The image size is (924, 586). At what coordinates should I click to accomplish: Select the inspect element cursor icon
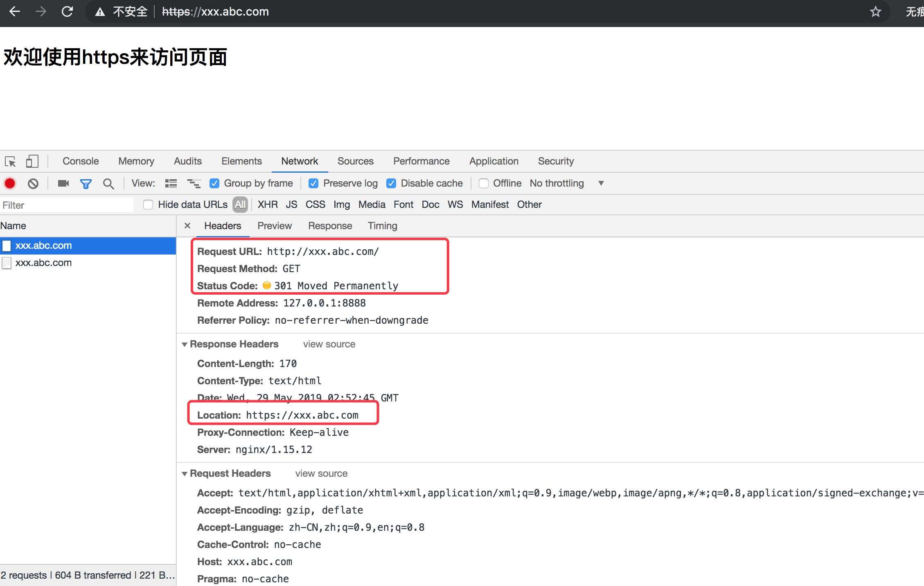[10, 161]
